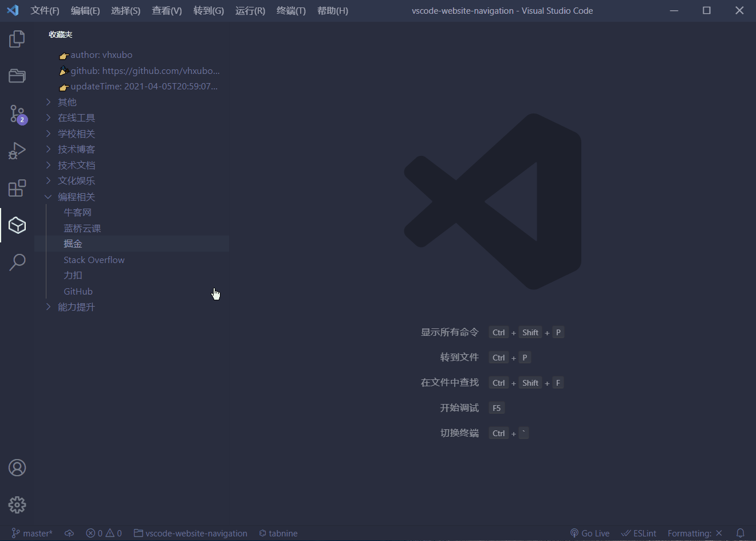Click the tabnine status bar item
This screenshot has height=541, width=756.
tap(278, 533)
